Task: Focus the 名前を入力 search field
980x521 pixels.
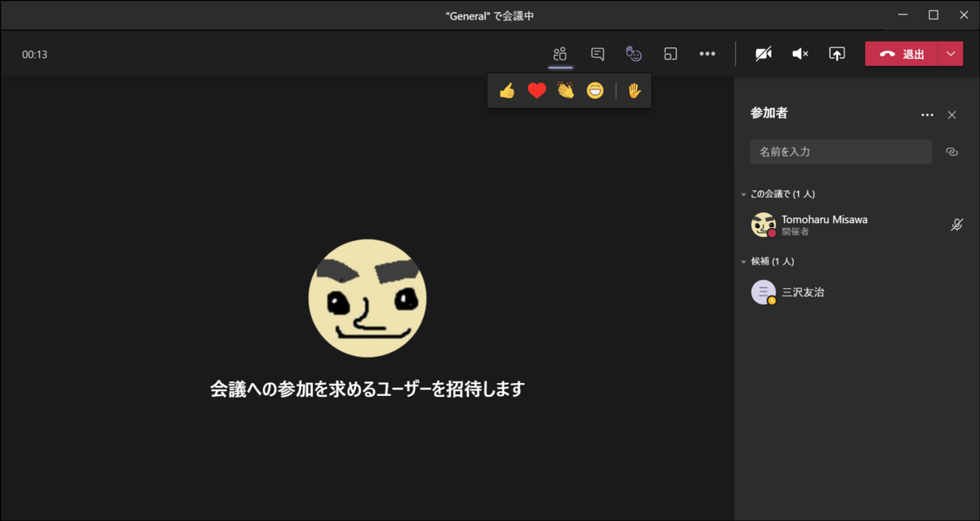Action: click(841, 152)
